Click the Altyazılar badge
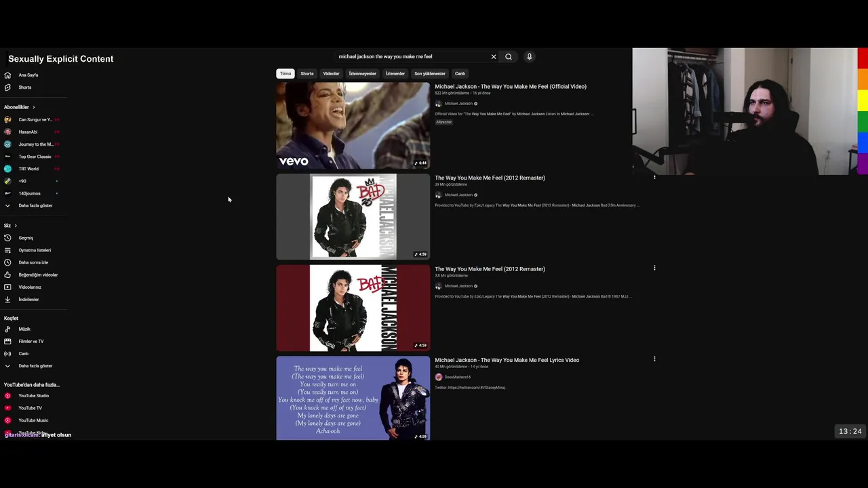This screenshot has height=488, width=868. [x=443, y=122]
